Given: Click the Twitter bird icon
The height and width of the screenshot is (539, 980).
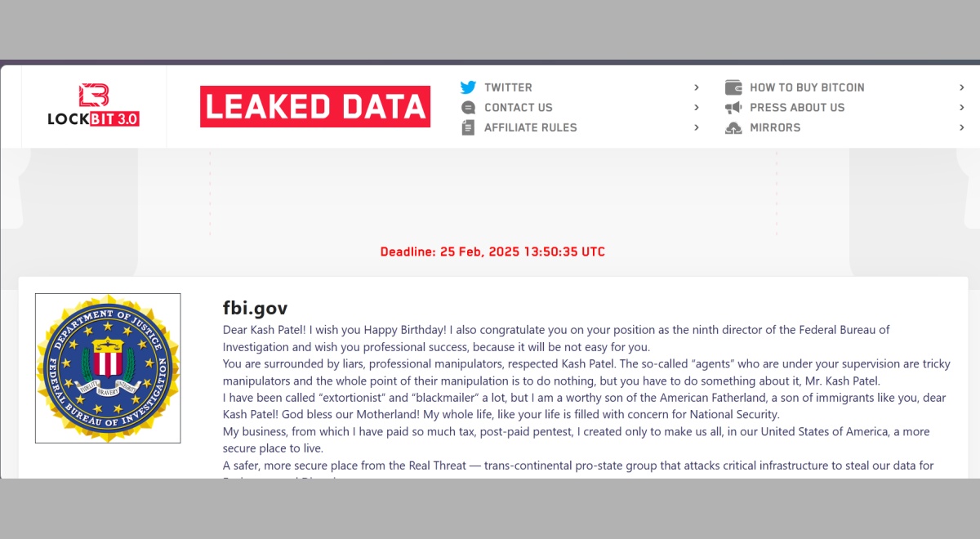Looking at the screenshot, I should tap(468, 87).
